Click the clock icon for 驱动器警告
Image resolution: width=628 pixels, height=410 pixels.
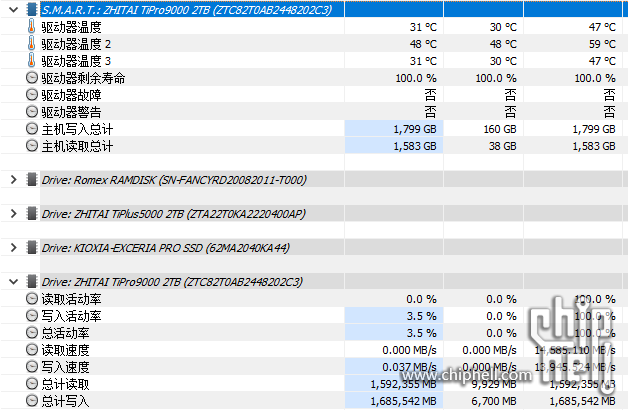coord(32,112)
